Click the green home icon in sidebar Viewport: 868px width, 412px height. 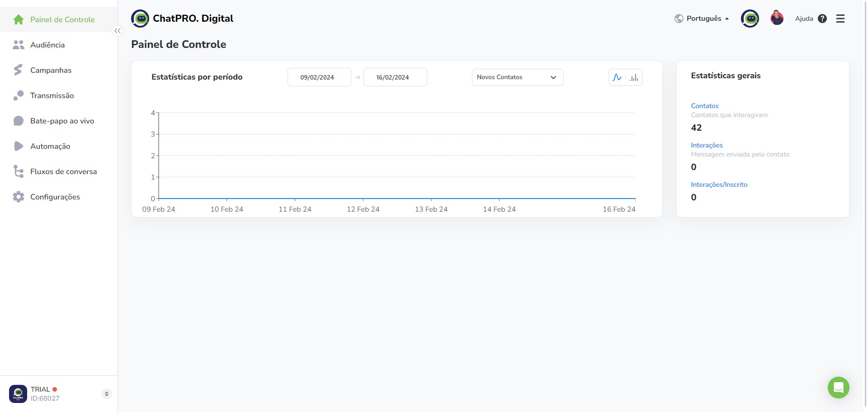19,19
